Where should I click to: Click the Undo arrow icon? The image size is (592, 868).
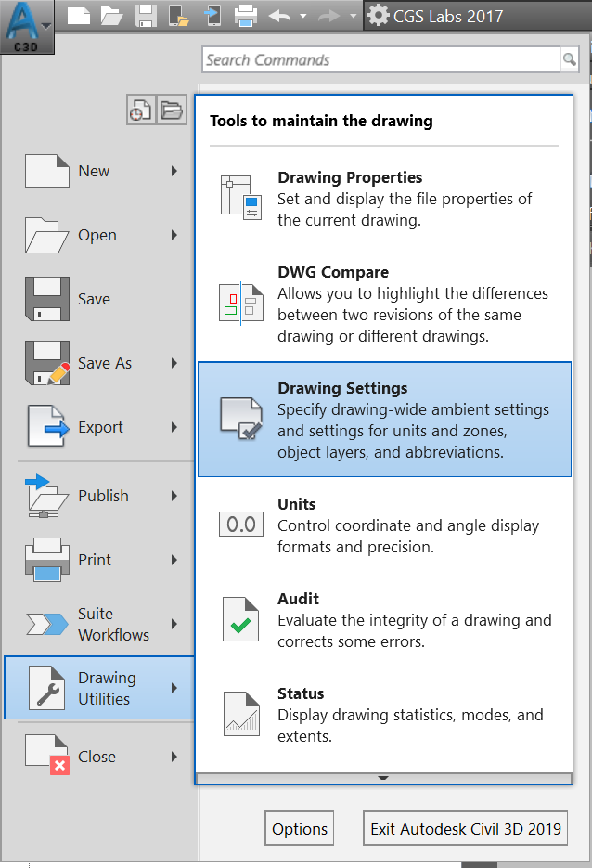280,16
